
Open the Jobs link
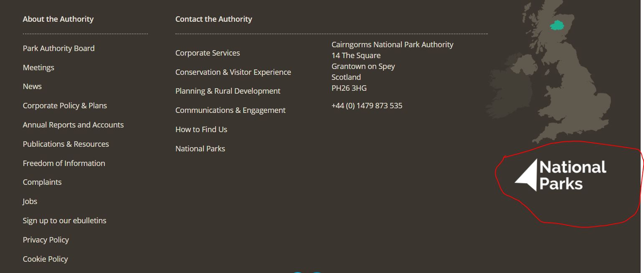pyautogui.click(x=30, y=201)
